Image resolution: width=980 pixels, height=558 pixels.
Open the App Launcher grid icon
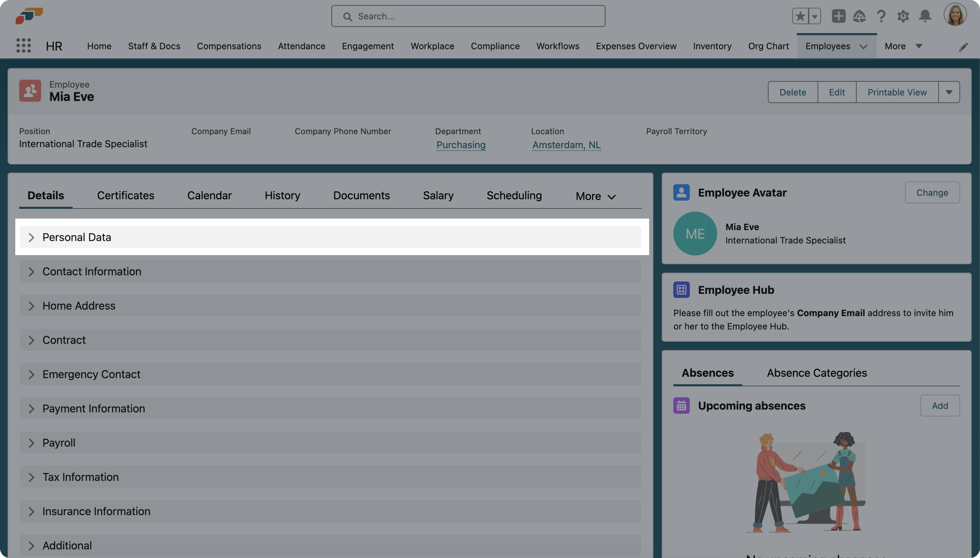pos(23,46)
